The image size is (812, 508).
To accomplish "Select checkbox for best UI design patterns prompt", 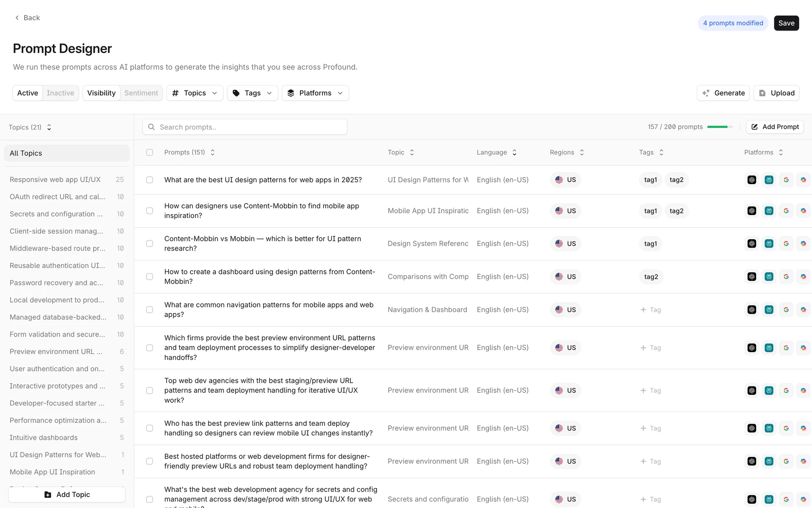I will (149, 180).
